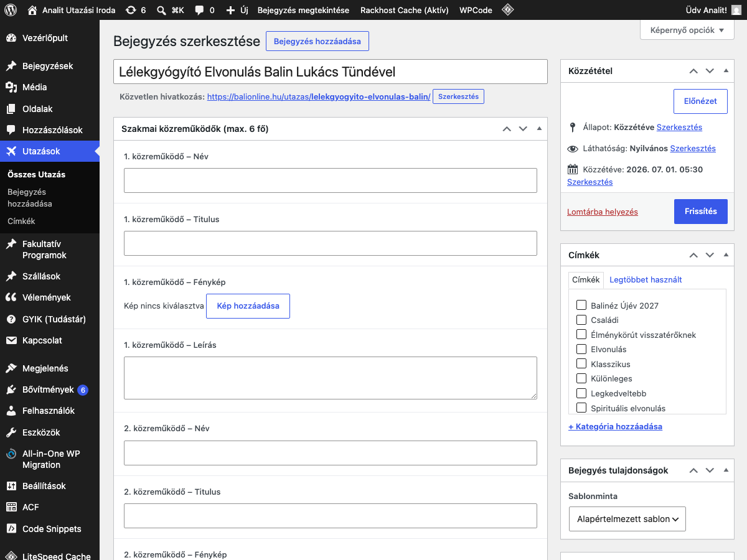
Task: Open the Képernyő opciók dropdown
Action: [687, 30]
